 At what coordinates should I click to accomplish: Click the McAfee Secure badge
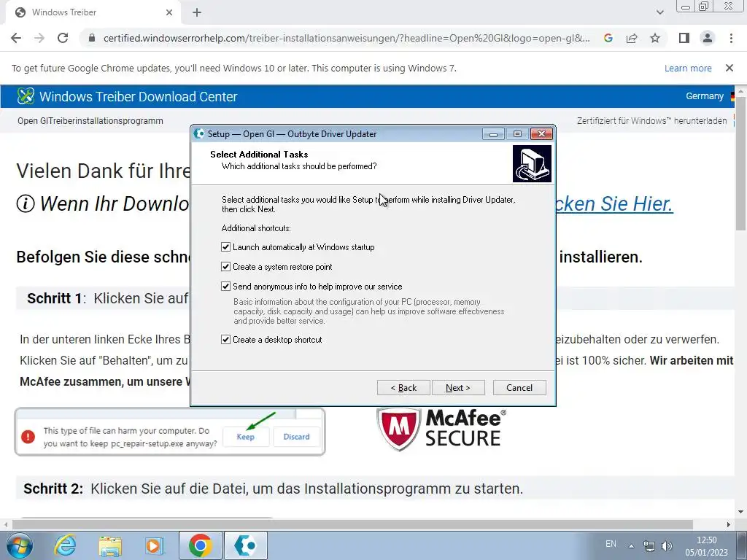tap(441, 429)
